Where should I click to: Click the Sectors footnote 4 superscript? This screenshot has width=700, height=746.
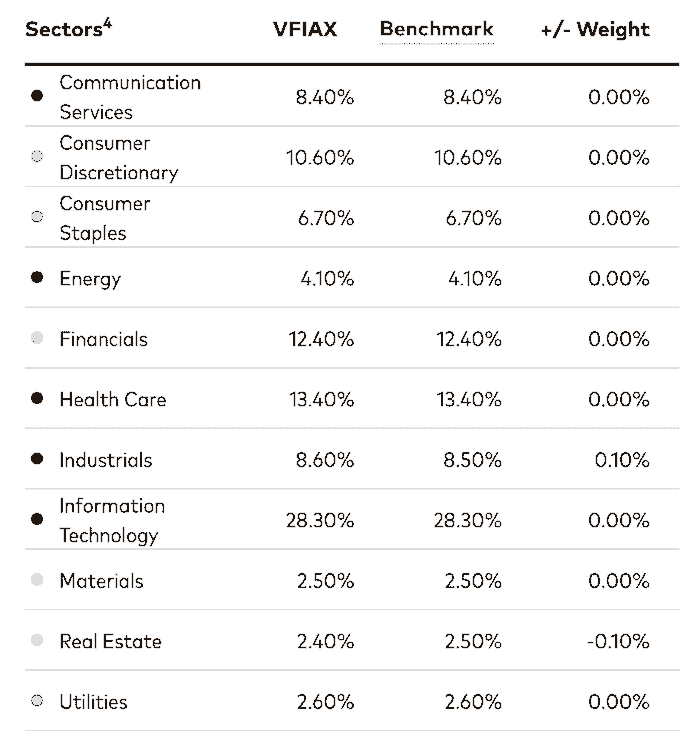point(107,23)
